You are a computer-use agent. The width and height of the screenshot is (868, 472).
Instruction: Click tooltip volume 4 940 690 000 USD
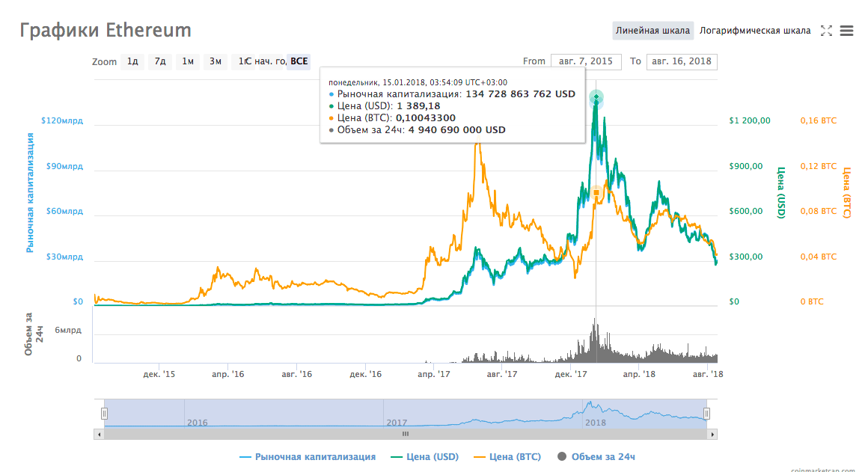click(456, 130)
